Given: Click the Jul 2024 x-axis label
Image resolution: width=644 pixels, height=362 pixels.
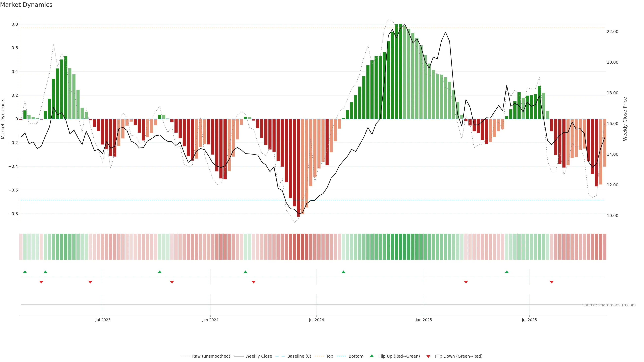Looking at the screenshot, I should click(x=316, y=320).
